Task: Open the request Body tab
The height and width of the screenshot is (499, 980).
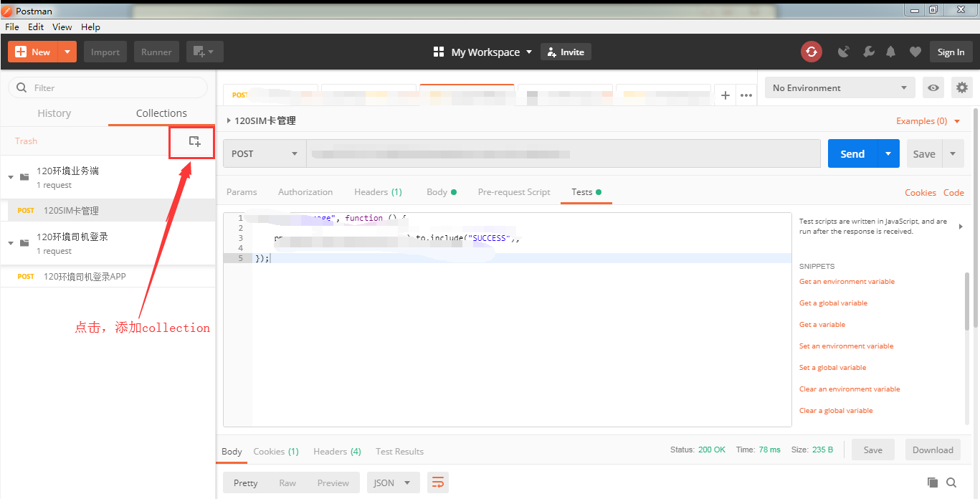Action: click(442, 192)
